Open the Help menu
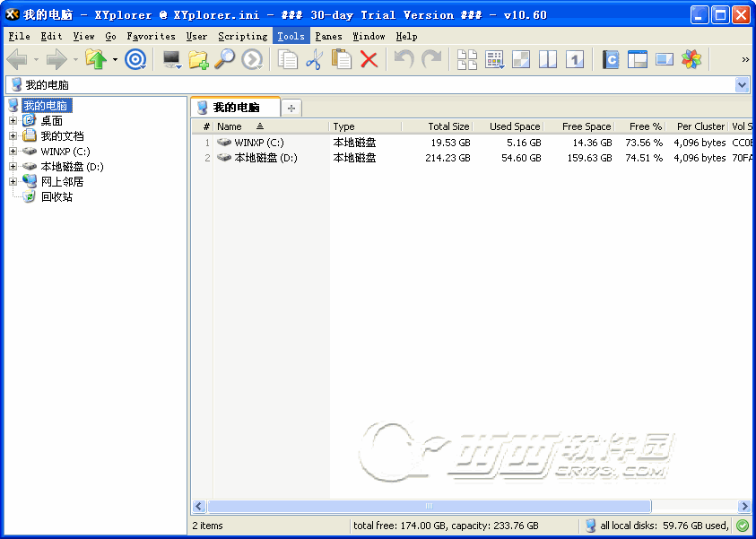 point(406,36)
